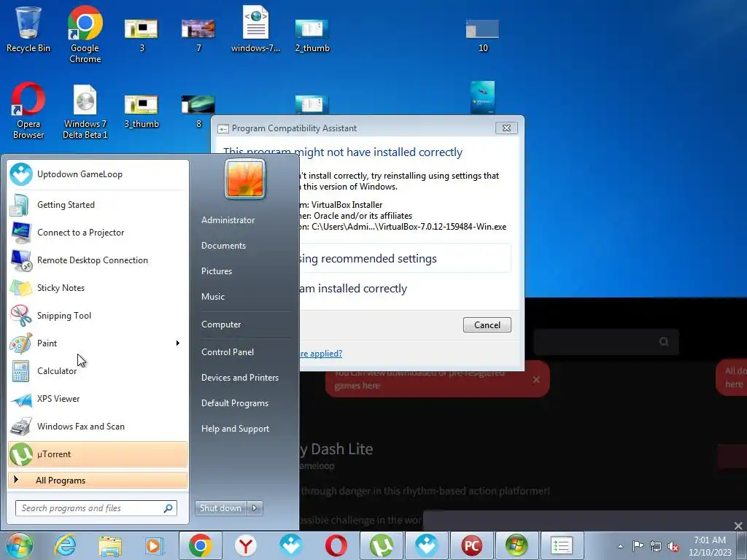This screenshot has height=560, width=747.
Task: Open the Administrator folder link
Action: point(228,220)
